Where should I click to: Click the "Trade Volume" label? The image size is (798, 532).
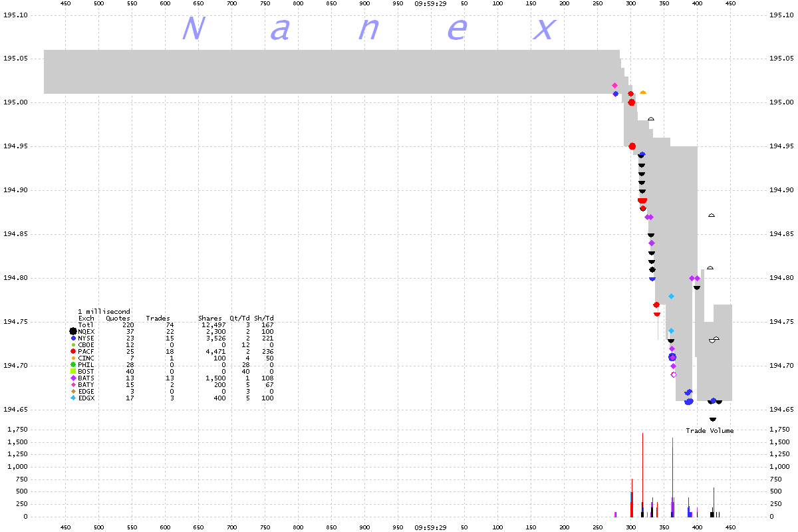(x=710, y=431)
